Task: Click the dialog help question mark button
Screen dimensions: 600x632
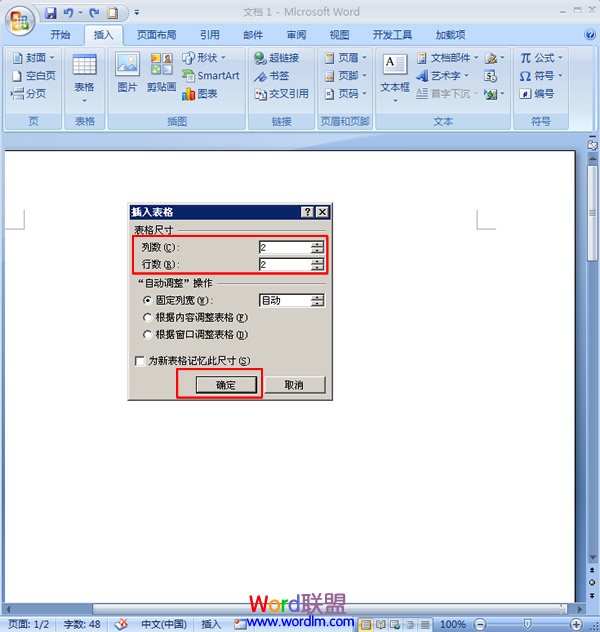Action: [307, 212]
